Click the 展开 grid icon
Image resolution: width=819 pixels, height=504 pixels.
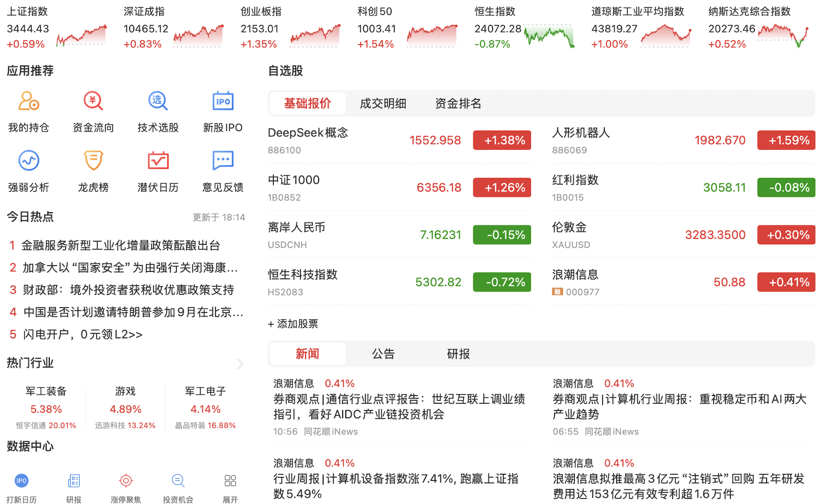(x=230, y=481)
